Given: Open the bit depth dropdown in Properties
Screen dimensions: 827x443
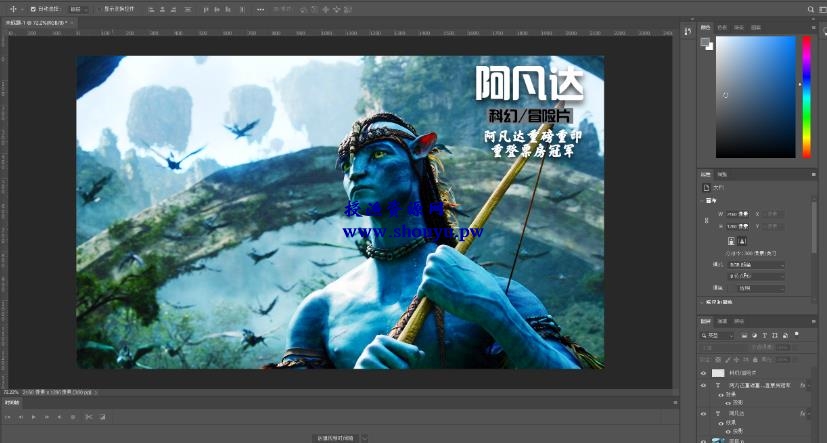Looking at the screenshot, I should point(756,276).
